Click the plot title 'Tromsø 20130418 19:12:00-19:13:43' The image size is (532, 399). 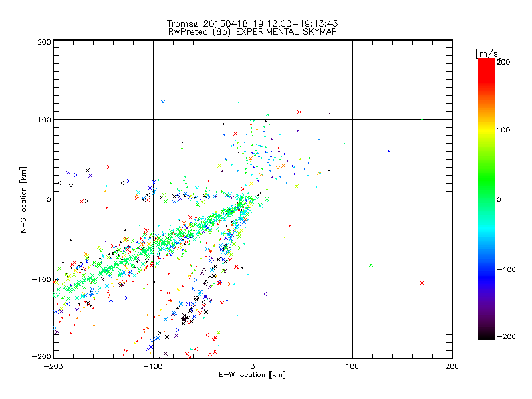(x=252, y=23)
